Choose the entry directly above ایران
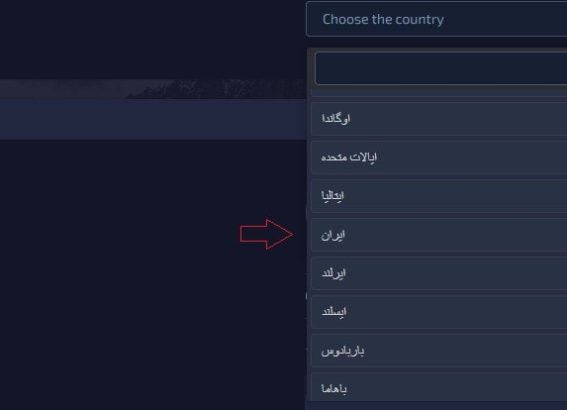Viewport: 567px width, 410px height. pyautogui.click(x=439, y=196)
